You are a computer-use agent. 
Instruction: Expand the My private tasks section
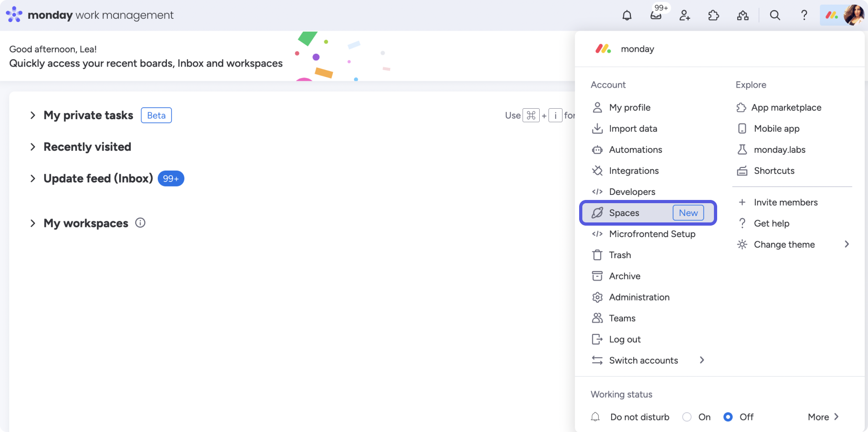pyautogui.click(x=33, y=115)
